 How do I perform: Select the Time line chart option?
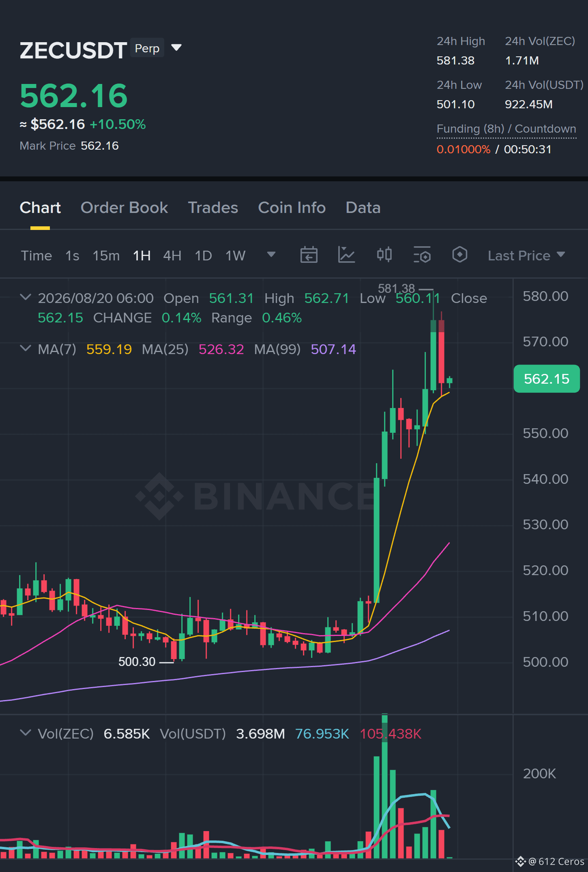(36, 256)
